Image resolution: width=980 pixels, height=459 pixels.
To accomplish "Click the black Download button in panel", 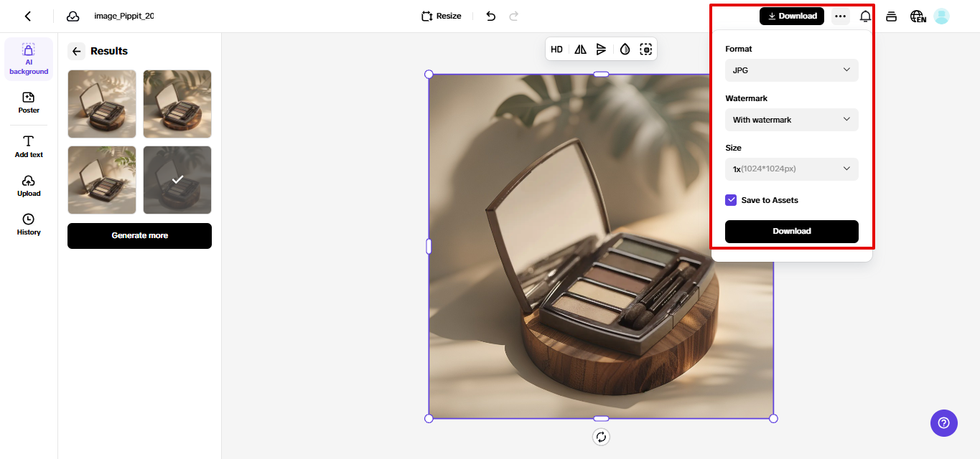I will [791, 231].
